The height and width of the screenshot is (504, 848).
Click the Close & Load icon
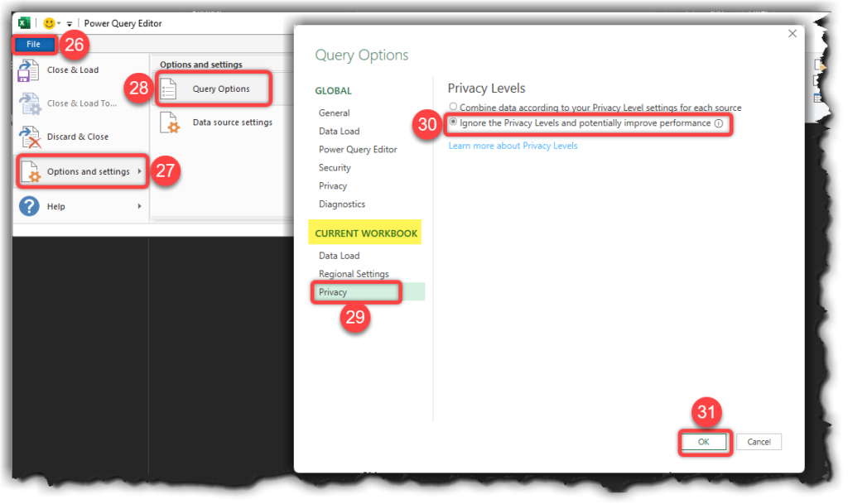(28, 71)
